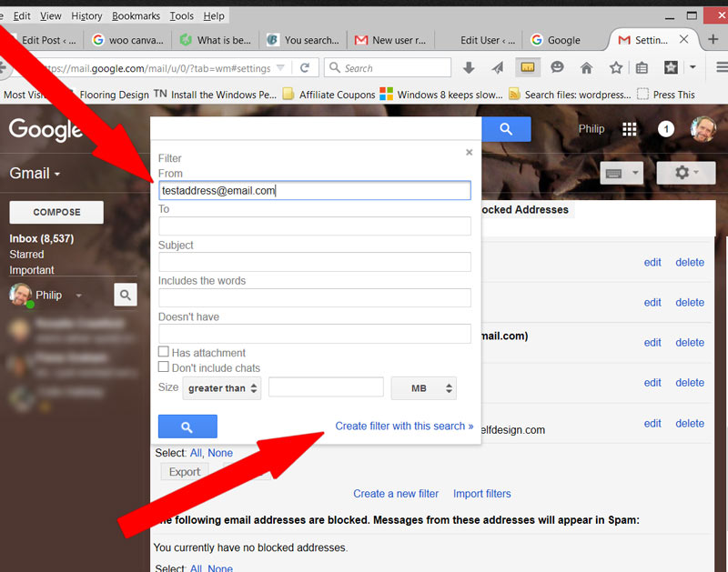
Task: Open the Google account profile photo
Action: 703,129
